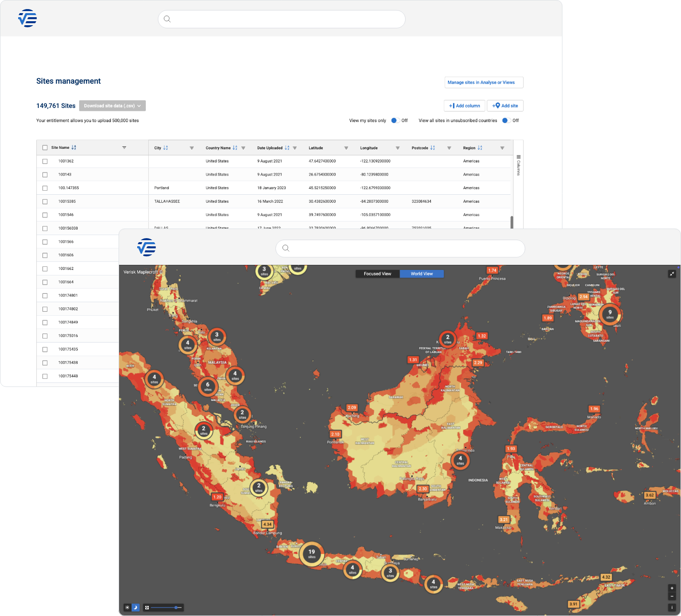Select the World View tab
Viewport: 681px width, 616px height.
coord(422,274)
